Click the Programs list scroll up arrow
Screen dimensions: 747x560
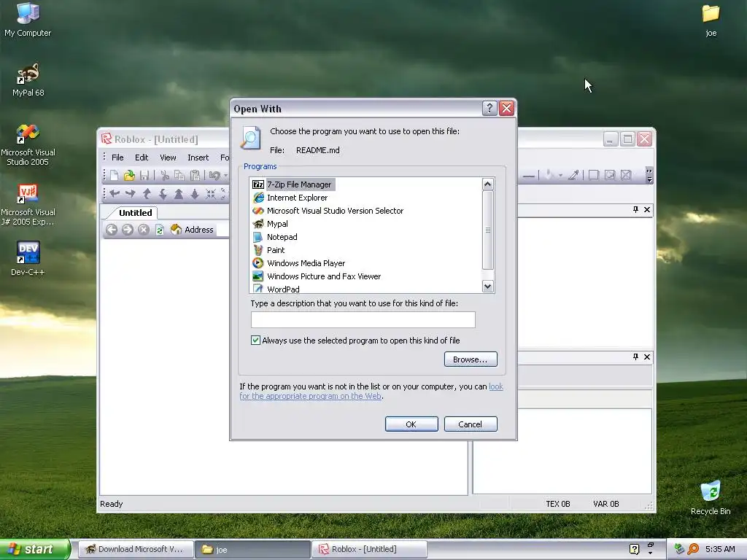488,184
